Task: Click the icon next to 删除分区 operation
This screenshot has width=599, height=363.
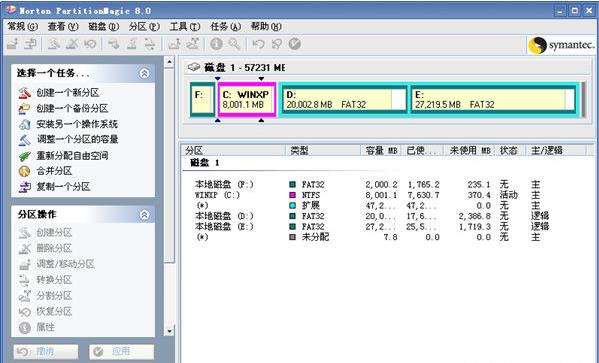Action: (24, 248)
